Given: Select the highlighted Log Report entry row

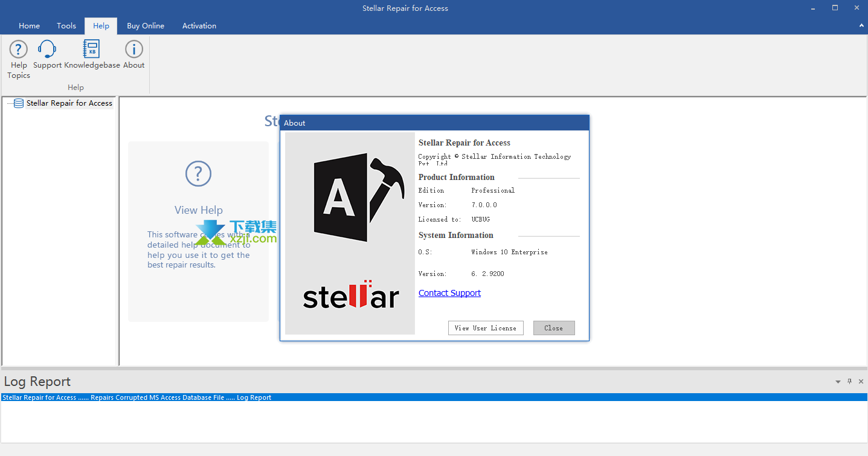Looking at the screenshot, I should click(x=434, y=397).
